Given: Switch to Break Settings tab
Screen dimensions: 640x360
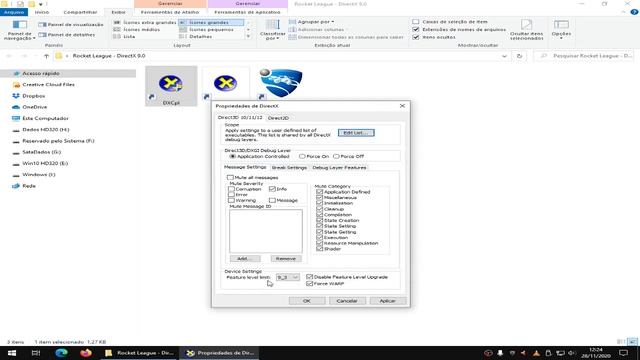Looking at the screenshot, I should tap(289, 167).
